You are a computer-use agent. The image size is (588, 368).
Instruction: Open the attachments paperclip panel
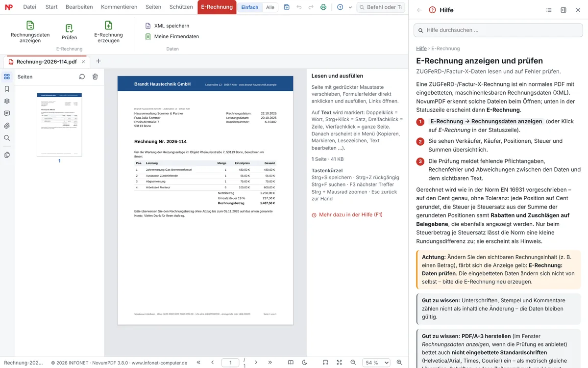coord(7,126)
